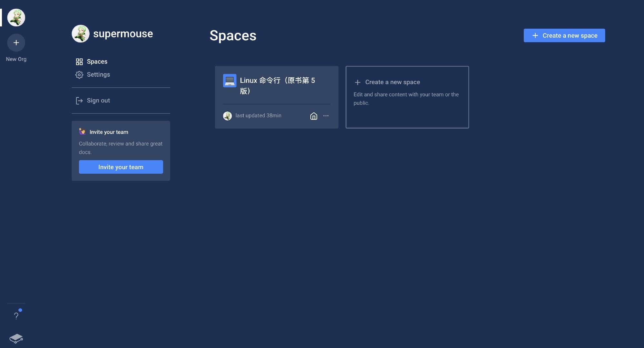The width and height of the screenshot is (644, 348).
Task: Click the Sign out link
Action: click(x=98, y=101)
